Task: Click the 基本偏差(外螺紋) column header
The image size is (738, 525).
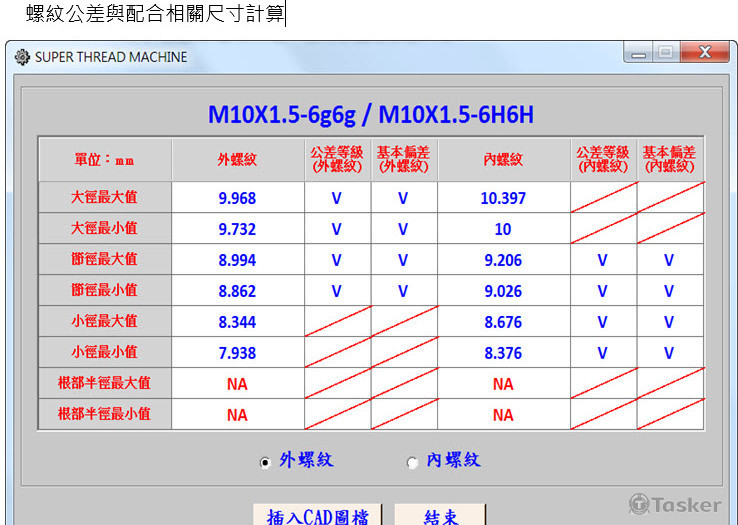Action: tap(404, 159)
